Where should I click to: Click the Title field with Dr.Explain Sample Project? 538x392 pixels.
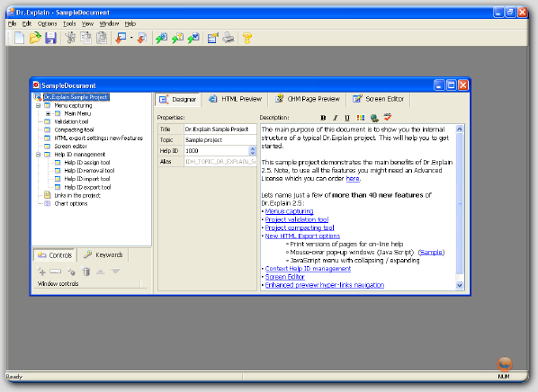[220, 129]
